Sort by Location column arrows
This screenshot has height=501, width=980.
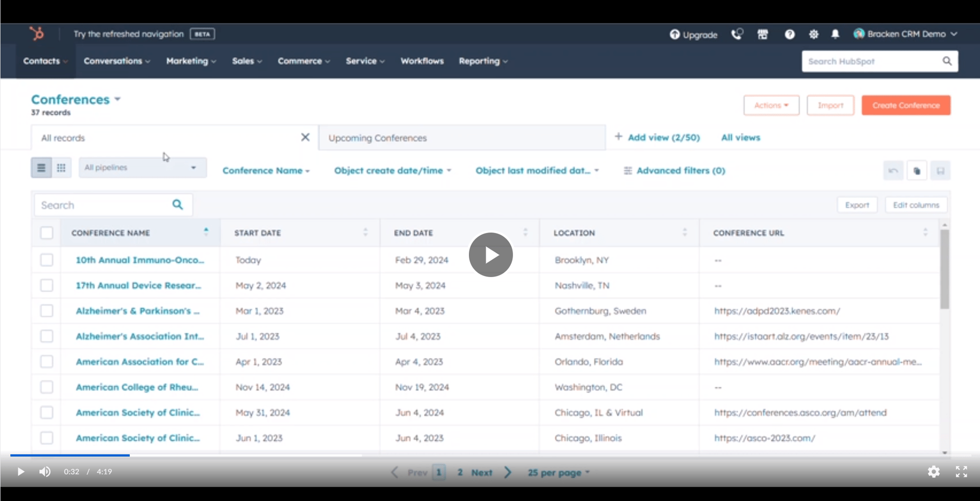685,232
